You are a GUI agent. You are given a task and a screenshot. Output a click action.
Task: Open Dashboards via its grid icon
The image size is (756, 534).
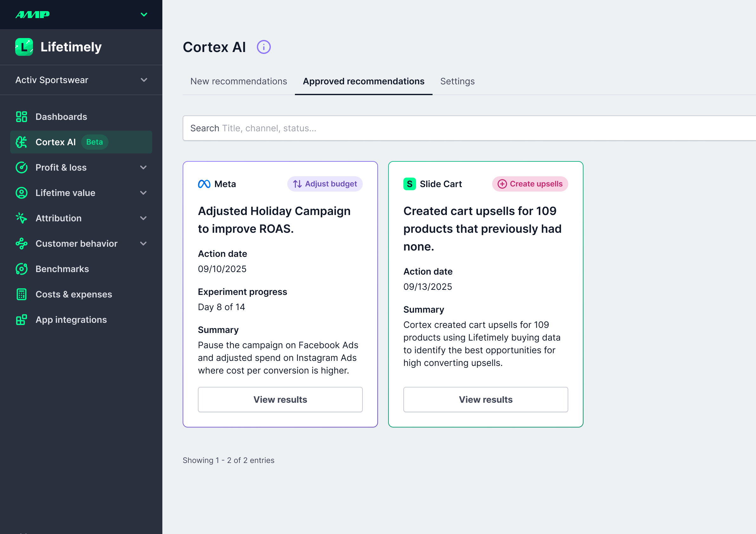click(21, 117)
